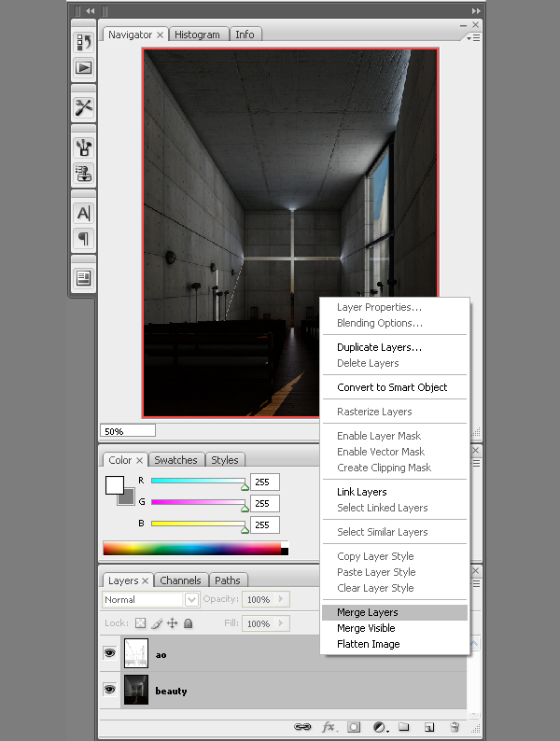Open the Tool Presets panel icon
Viewport: 560px width, 741px height.
pos(83,106)
